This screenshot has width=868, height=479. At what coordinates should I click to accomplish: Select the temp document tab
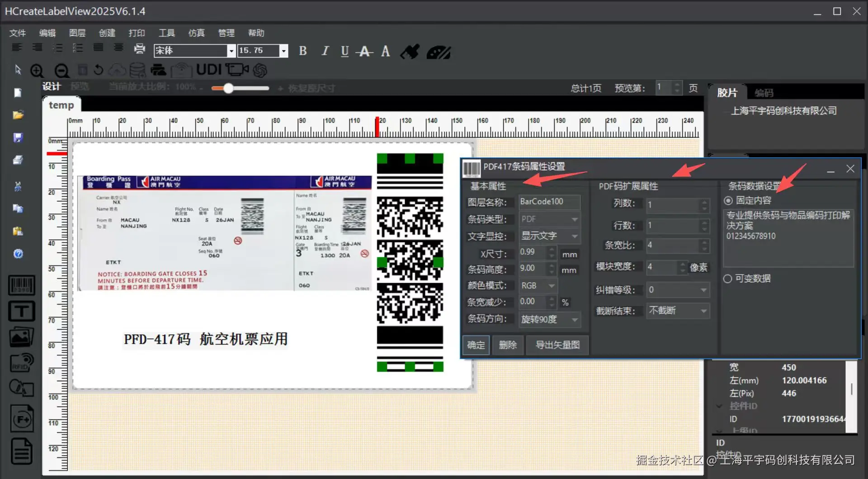(61, 105)
